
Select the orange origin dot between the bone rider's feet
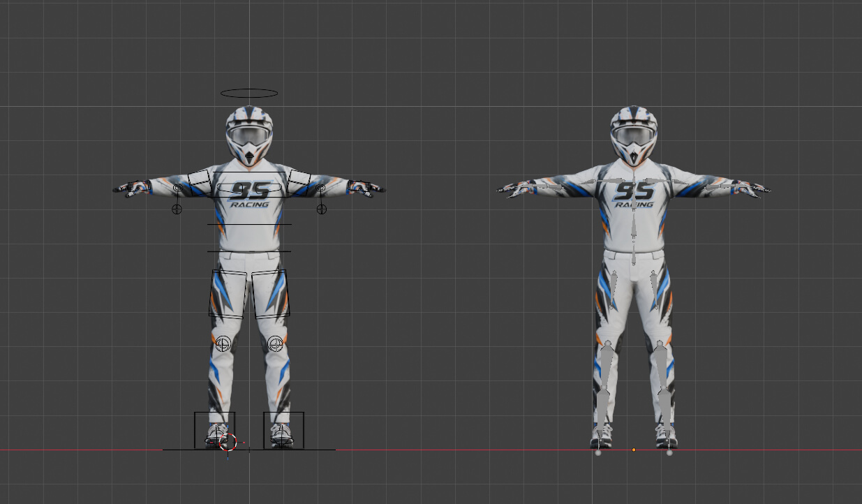point(634,450)
